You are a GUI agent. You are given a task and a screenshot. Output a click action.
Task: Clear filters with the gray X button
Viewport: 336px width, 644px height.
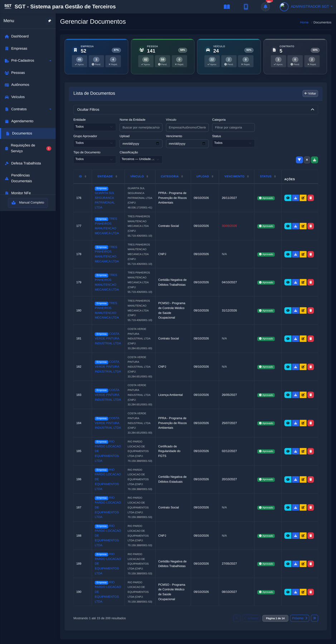click(x=307, y=160)
